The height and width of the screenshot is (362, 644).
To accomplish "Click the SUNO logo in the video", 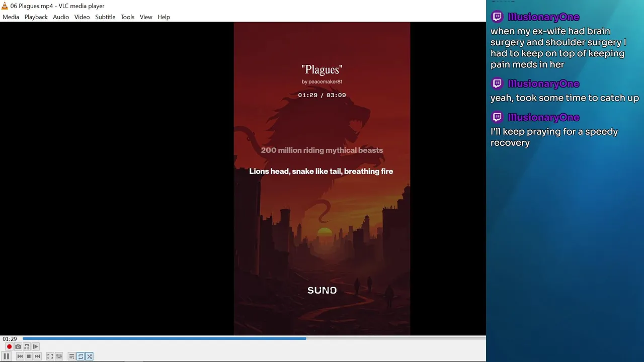I will [322, 290].
